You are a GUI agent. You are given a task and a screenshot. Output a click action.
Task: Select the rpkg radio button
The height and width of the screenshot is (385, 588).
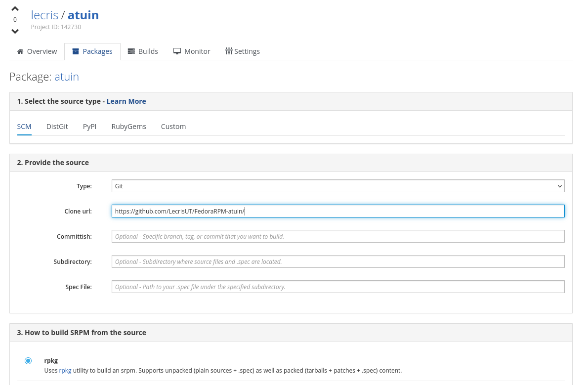click(28, 361)
